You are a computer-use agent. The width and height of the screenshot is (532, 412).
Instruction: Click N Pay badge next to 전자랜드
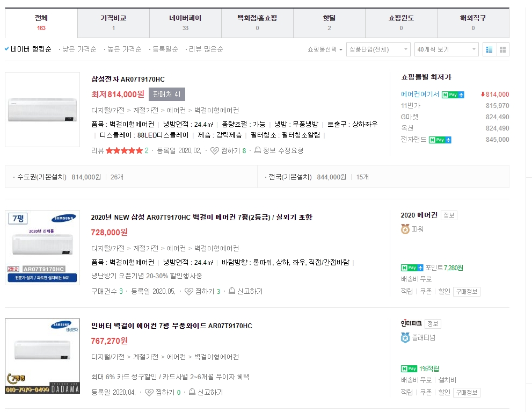pyautogui.click(x=440, y=140)
